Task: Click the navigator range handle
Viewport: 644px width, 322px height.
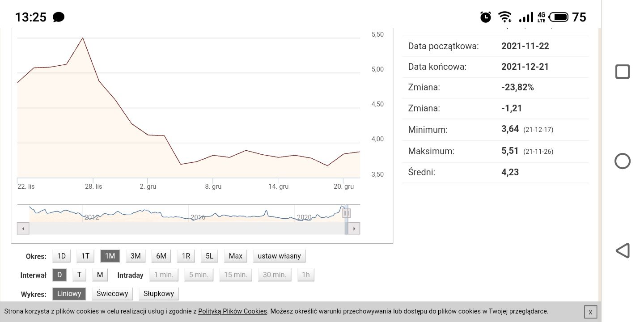Action: 346,213
